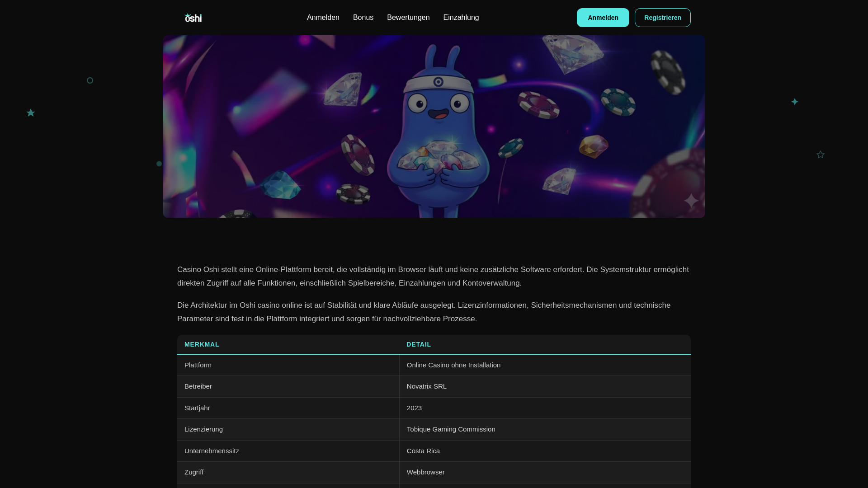Select the MERKMAL column header

pos(288,344)
